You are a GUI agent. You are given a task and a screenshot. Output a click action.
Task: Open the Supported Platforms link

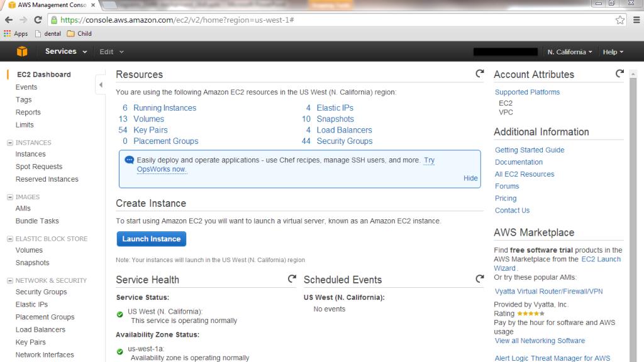click(x=527, y=92)
